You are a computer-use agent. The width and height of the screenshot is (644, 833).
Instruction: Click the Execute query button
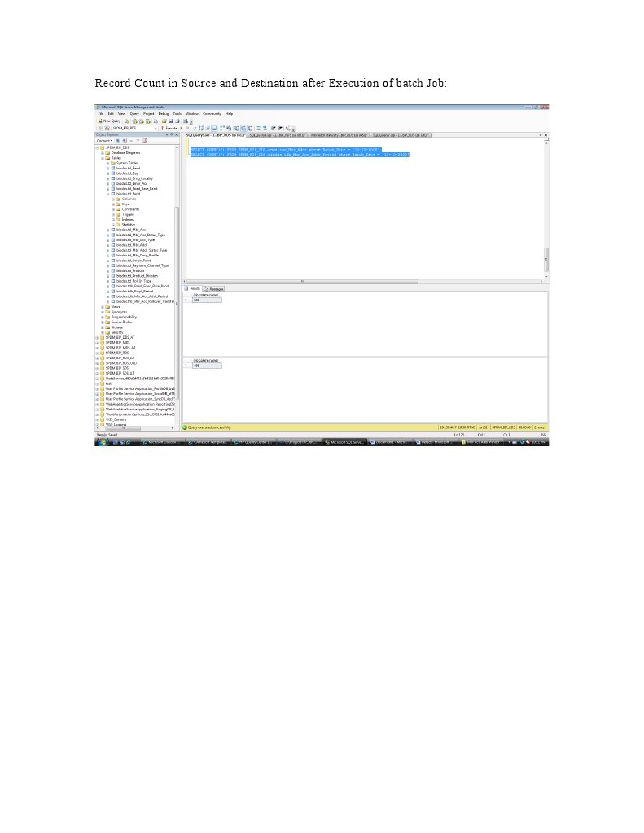tap(169, 128)
